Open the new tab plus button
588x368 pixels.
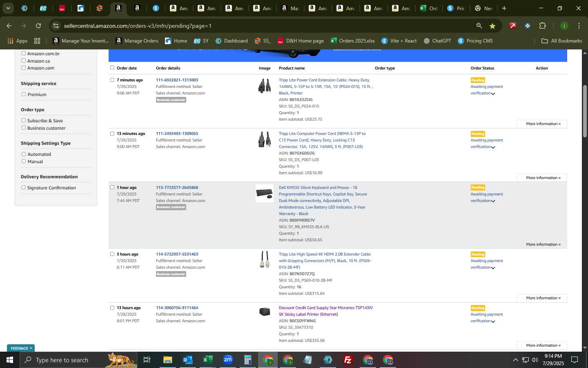tap(504, 8)
